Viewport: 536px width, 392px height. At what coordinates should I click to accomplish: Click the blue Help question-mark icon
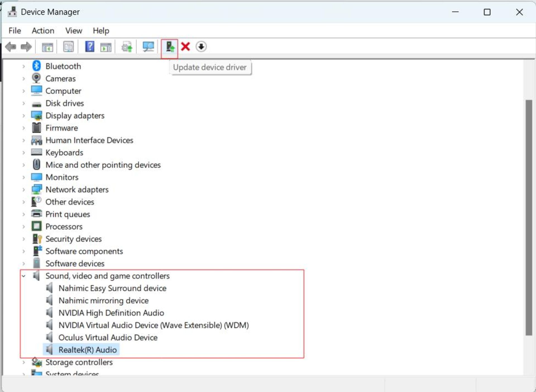point(90,47)
